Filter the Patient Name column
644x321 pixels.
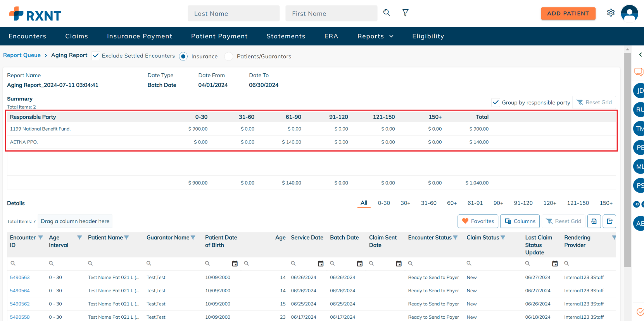coord(126,238)
